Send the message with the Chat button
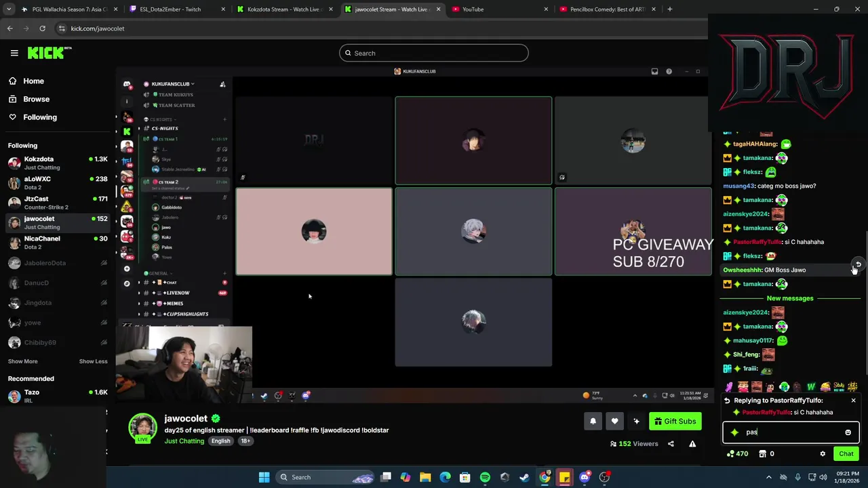Screen dimensions: 868x488 [x=846, y=453]
